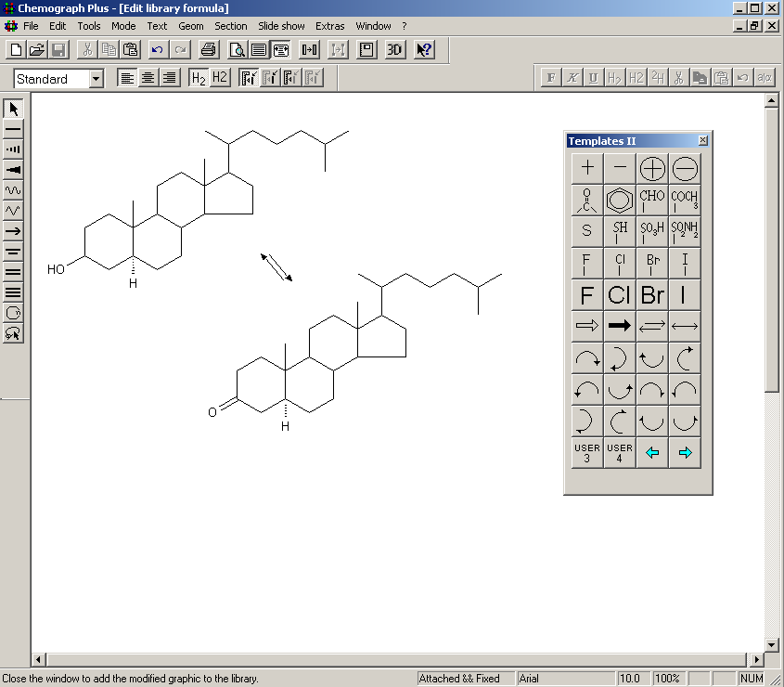The height and width of the screenshot is (687, 784).
Task: Open the File menu
Action: [x=31, y=26]
